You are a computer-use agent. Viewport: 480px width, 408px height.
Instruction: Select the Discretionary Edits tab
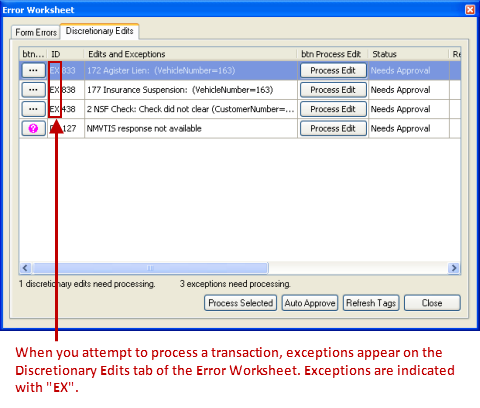(x=99, y=31)
